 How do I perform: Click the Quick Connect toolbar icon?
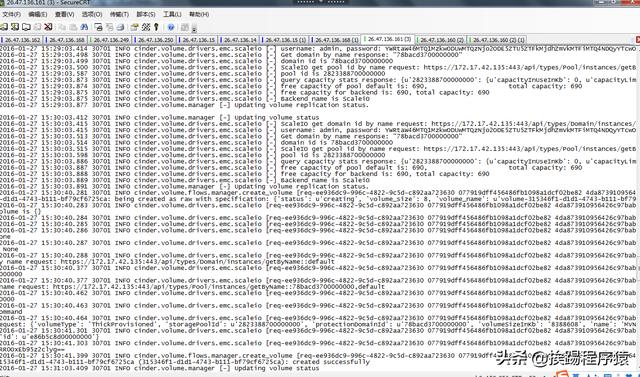tap(15, 27)
